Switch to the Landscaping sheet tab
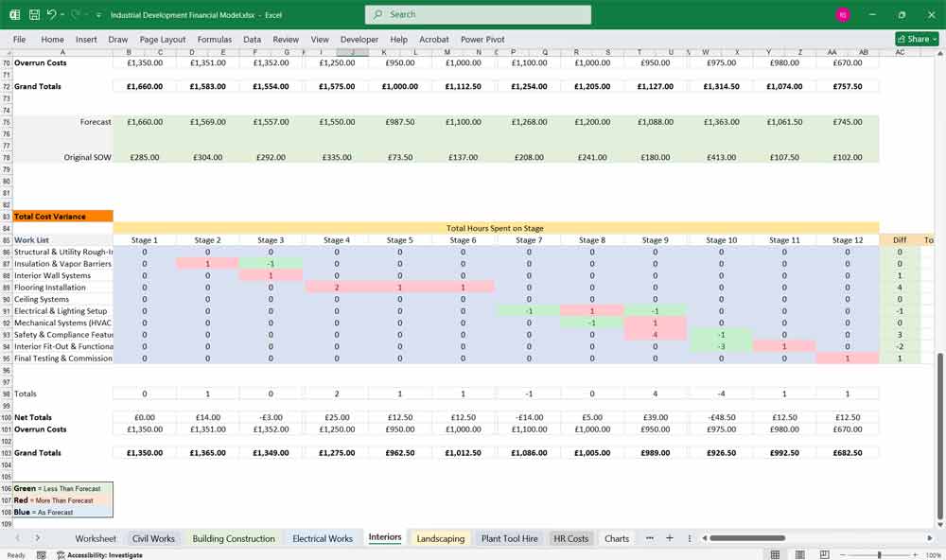Viewport: 946px width, 560px height. (440, 537)
